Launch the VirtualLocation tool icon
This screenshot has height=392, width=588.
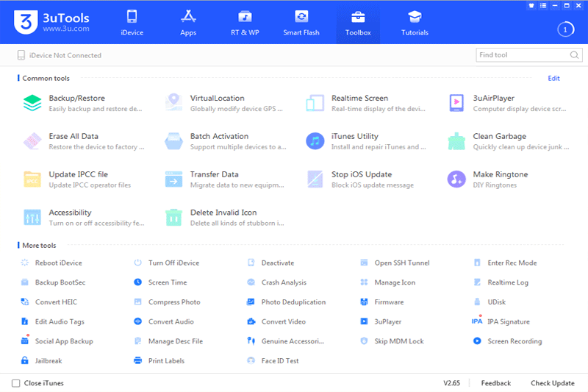(173, 103)
